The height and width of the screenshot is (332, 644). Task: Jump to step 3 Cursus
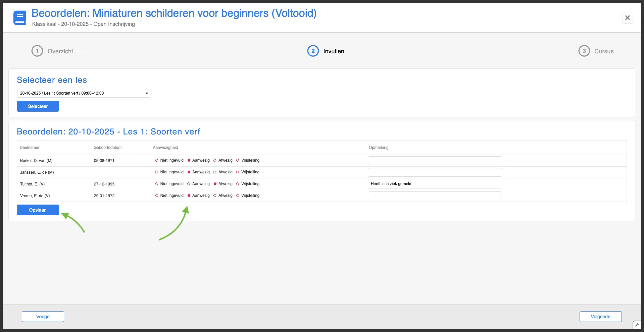pyautogui.click(x=596, y=51)
